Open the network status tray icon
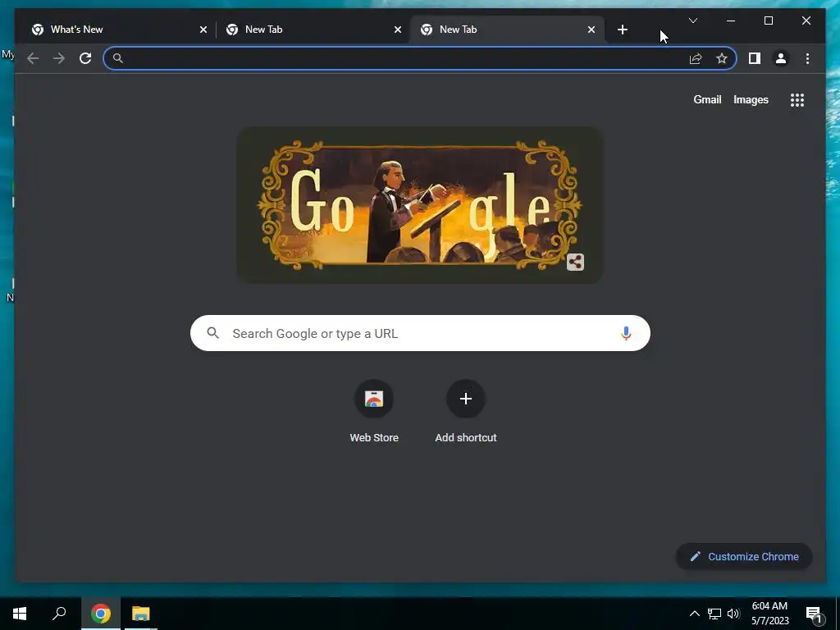Viewport: 840px width, 630px height. coord(714,614)
